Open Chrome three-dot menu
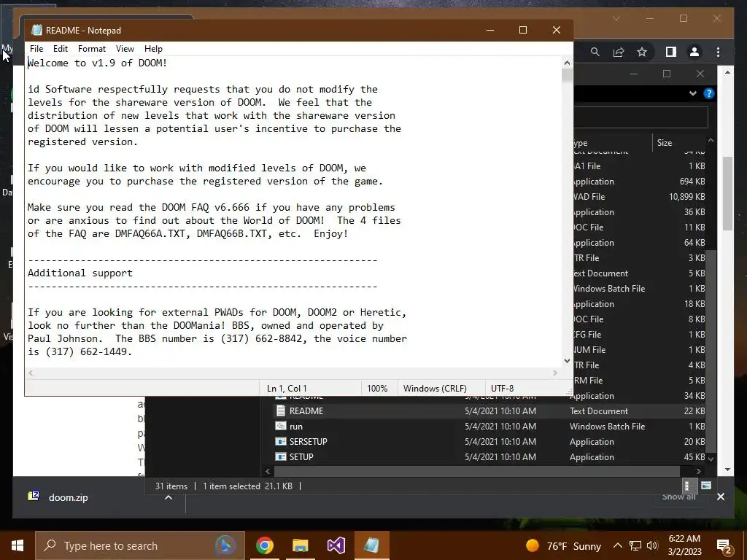 tap(718, 52)
